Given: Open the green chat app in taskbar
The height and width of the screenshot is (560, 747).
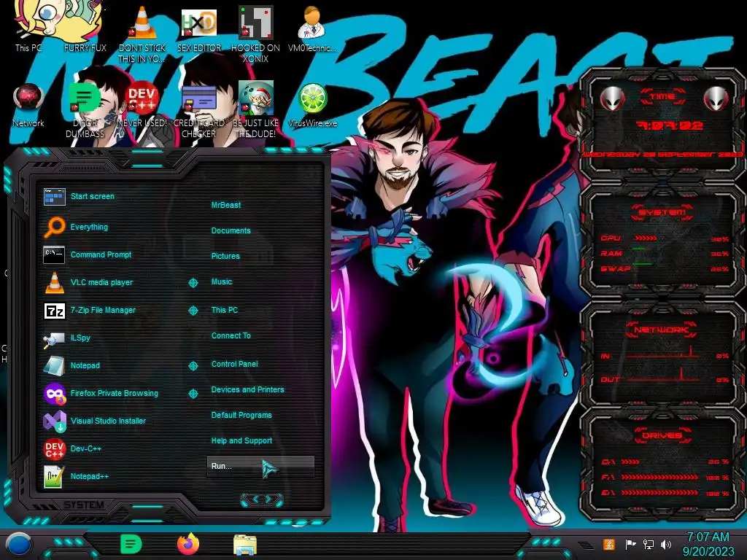Looking at the screenshot, I should 131,544.
